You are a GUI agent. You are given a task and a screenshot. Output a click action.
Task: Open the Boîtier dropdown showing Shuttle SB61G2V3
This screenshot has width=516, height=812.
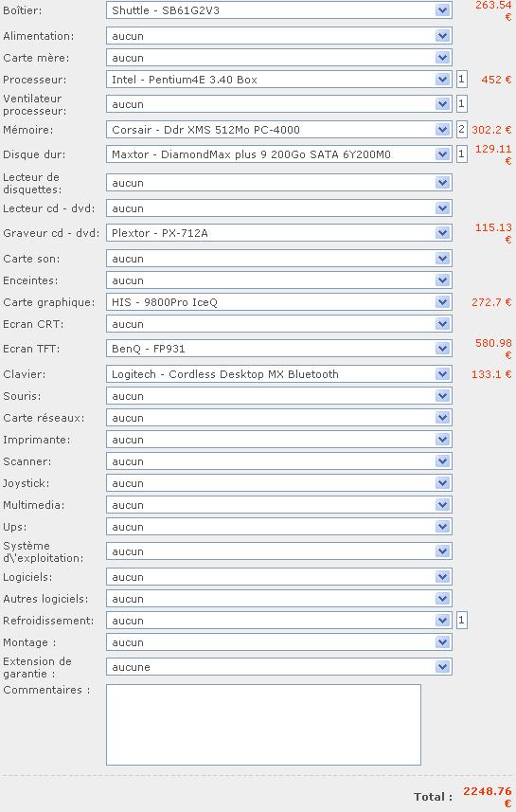[279, 9]
